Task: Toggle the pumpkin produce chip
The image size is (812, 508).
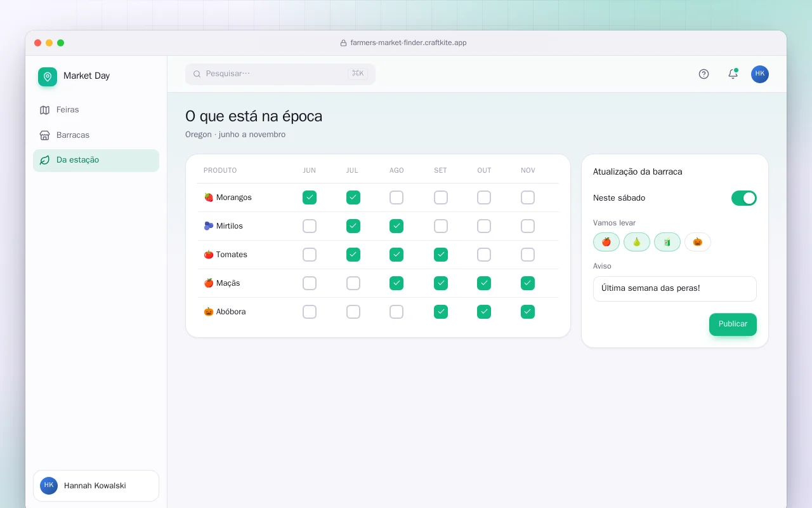Action: tap(698, 242)
